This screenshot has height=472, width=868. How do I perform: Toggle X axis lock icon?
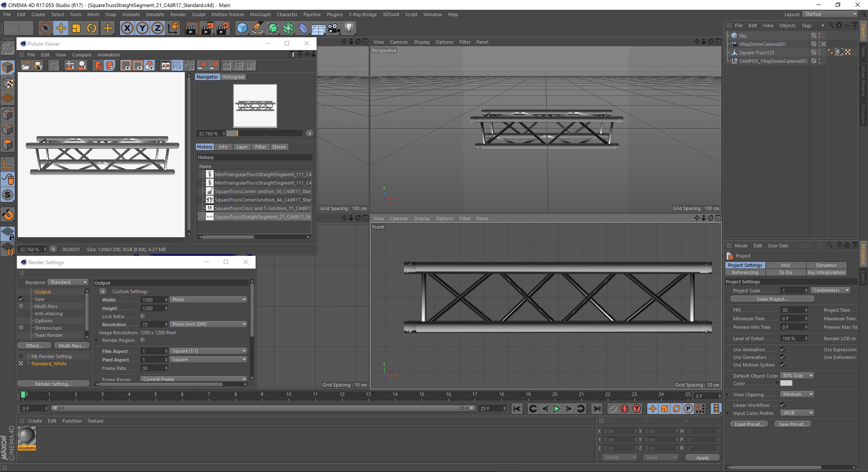[x=127, y=28]
